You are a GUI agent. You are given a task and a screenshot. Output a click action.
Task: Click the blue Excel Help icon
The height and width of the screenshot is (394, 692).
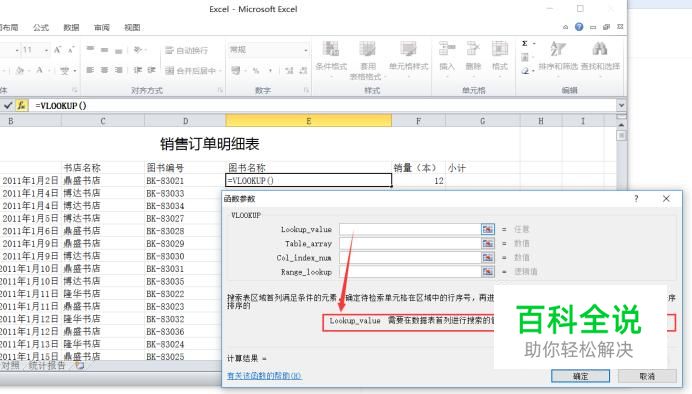point(579,27)
